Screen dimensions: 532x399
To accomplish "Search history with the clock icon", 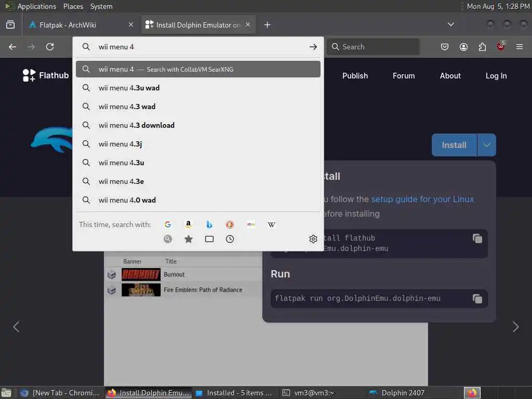I will pyautogui.click(x=230, y=239).
